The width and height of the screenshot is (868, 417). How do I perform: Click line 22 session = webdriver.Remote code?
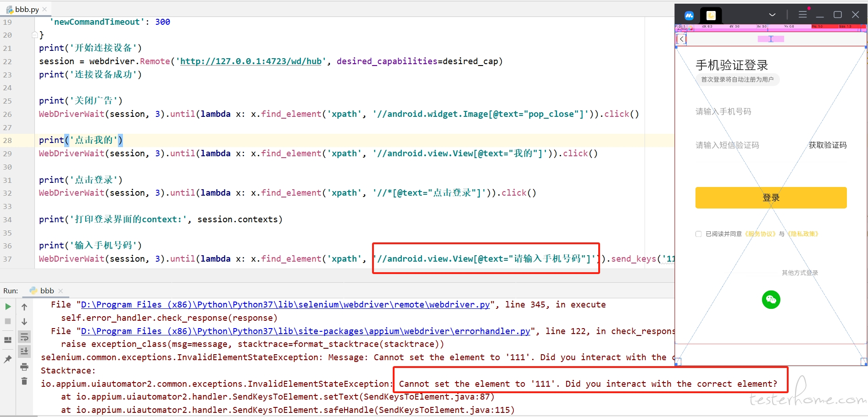(271, 61)
